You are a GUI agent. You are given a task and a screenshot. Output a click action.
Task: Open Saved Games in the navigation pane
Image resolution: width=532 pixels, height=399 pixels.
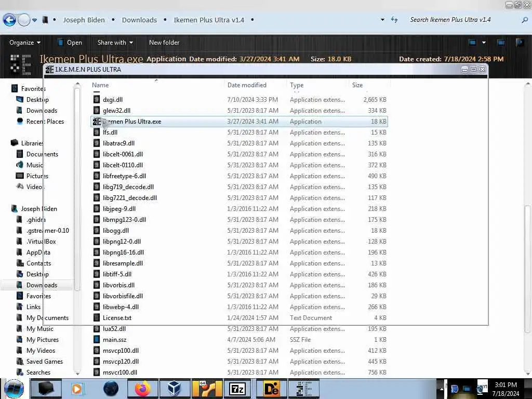click(45, 362)
